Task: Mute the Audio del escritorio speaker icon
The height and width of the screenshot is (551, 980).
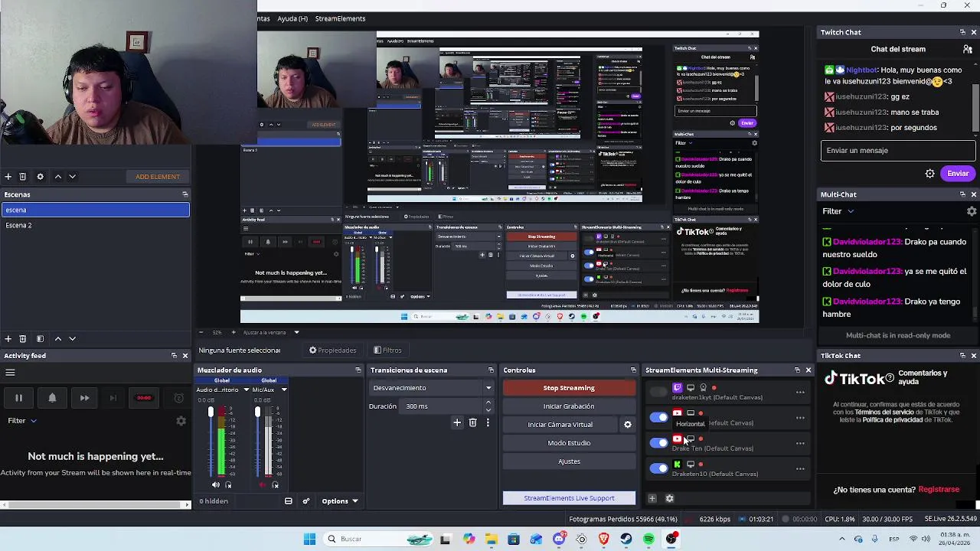Action: click(x=215, y=484)
